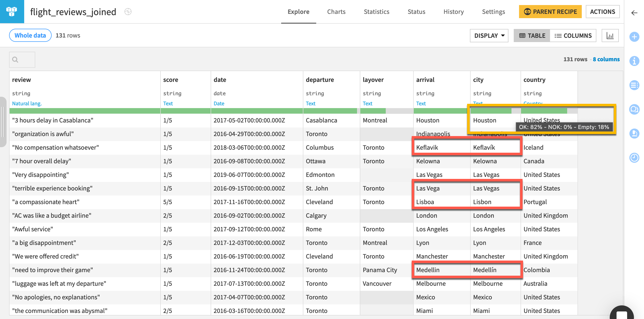Toggle the Whole data sampling setting
This screenshot has width=644, height=319.
29,35
